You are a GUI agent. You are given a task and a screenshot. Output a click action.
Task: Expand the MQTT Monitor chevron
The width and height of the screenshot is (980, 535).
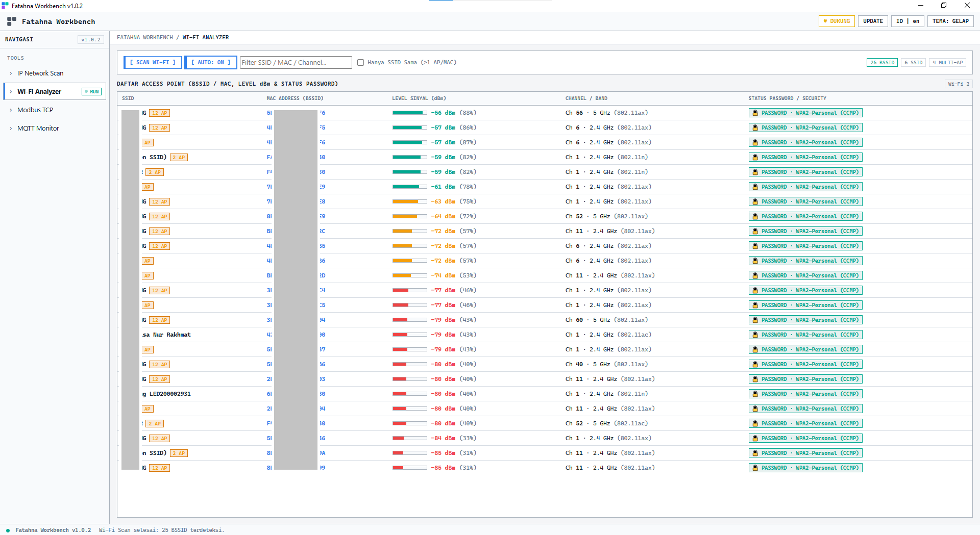pyautogui.click(x=11, y=129)
